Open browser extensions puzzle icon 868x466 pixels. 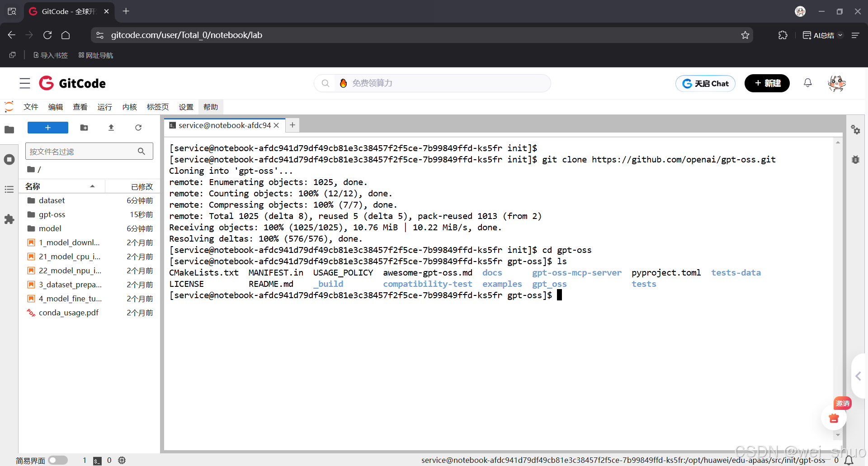pyautogui.click(x=783, y=35)
